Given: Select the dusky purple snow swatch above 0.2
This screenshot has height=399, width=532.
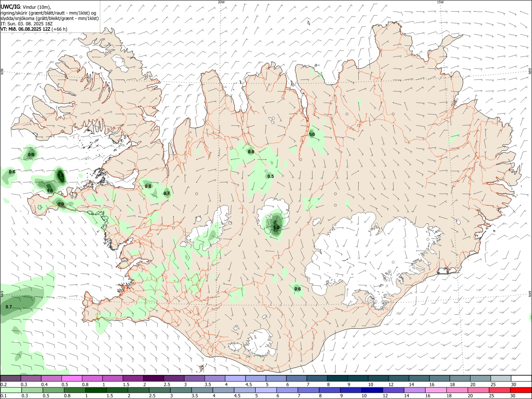Looking at the screenshot, I should [10, 378].
